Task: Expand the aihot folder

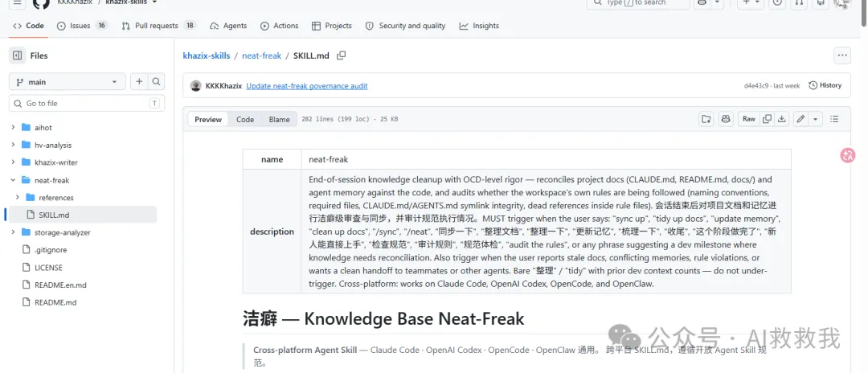Action: 13,127
